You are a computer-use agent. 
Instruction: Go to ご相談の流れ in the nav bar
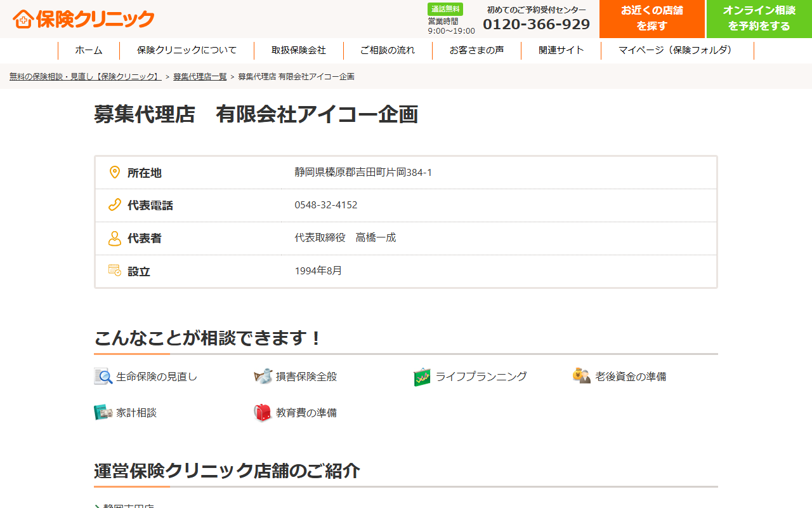[x=388, y=50]
